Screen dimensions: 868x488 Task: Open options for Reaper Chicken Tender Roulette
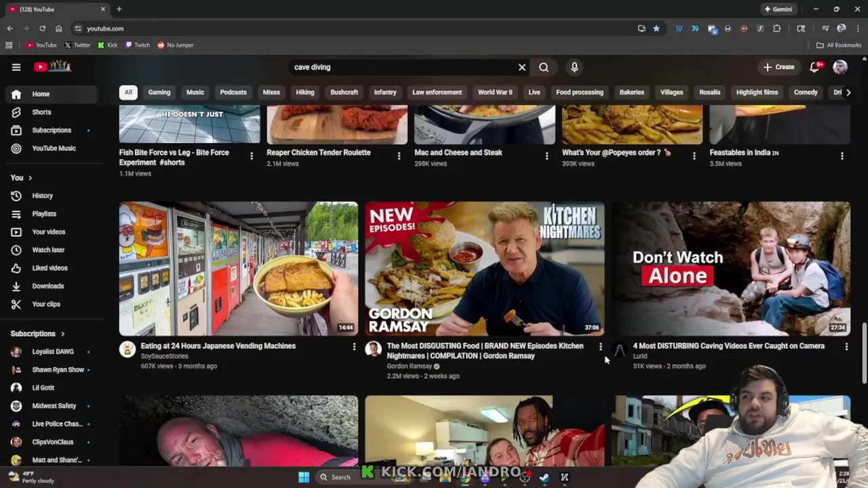tap(399, 156)
